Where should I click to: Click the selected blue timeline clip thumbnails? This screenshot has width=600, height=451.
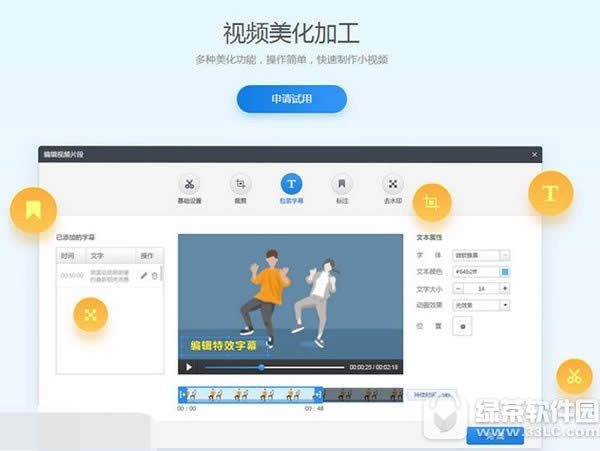coord(251,394)
